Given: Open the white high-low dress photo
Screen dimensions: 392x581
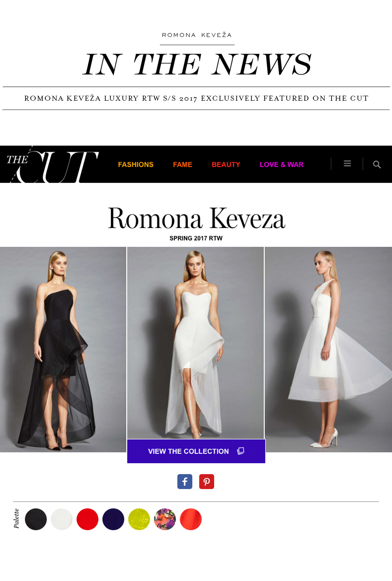Looking at the screenshot, I should (196, 343).
